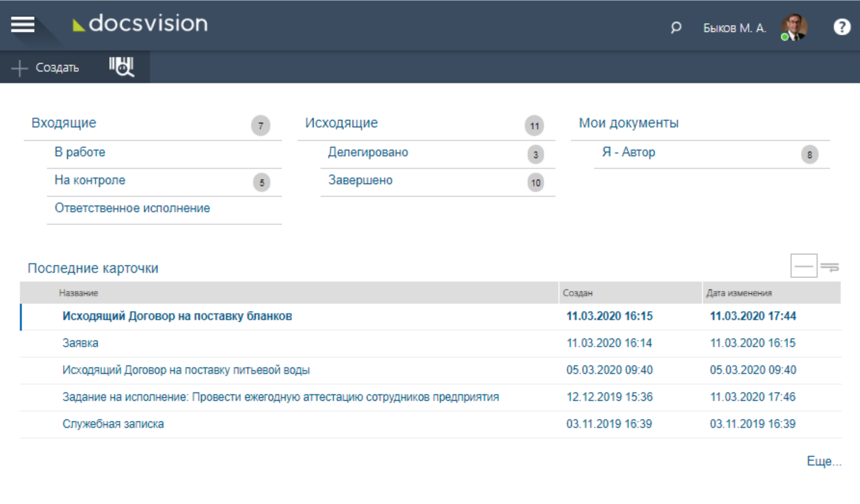Open card Исходящий Договор на поставку бланков
The height and width of the screenshot is (504, 860).
[x=177, y=317]
